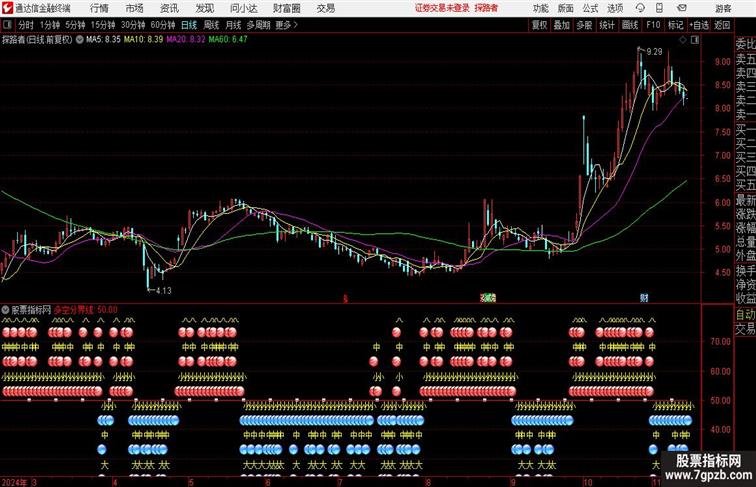Open the 资讯 menu
This screenshot has width=756, height=487.
[x=169, y=8]
